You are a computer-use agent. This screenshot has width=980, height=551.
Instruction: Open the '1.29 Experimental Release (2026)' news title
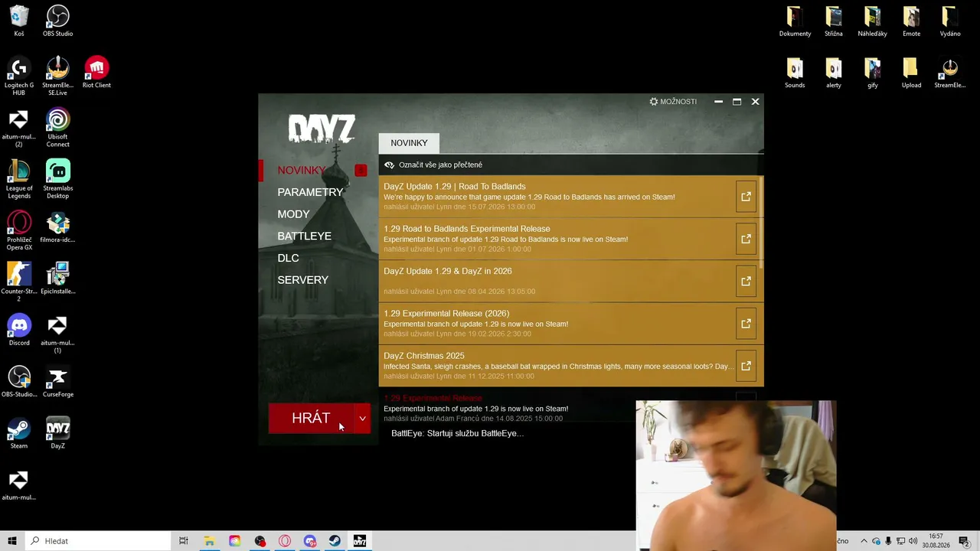446,314
